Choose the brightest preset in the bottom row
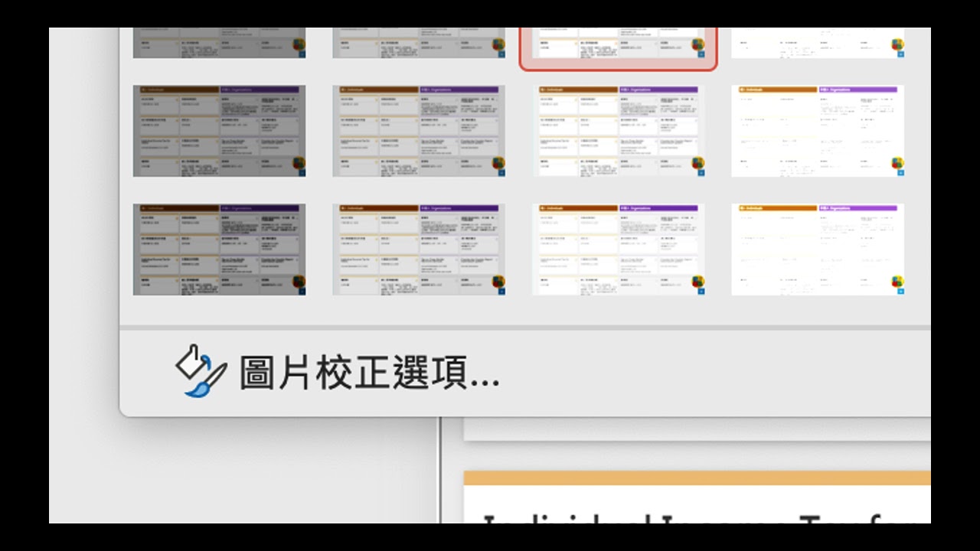Viewport: 980px width, 551px height. coord(817,249)
